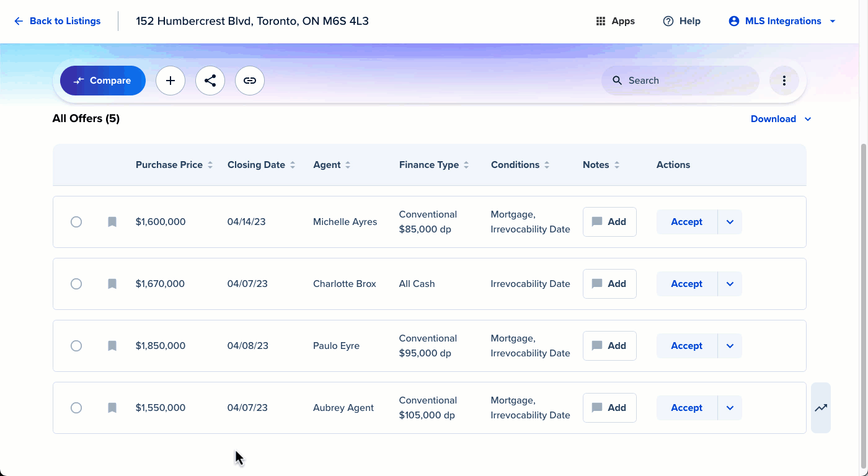Screen dimensions: 868x476
Task: Click the Finance Type column header
Action: [429, 165]
